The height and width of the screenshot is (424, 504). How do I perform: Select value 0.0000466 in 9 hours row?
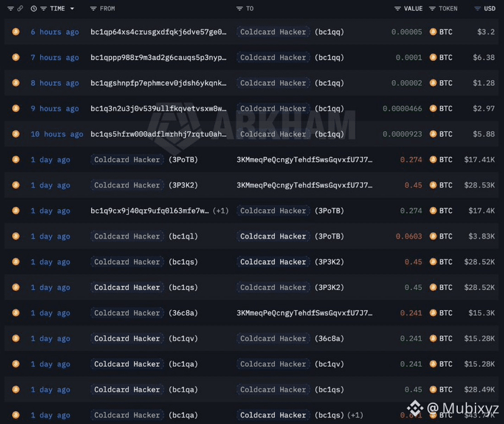[x=402, y=109]
